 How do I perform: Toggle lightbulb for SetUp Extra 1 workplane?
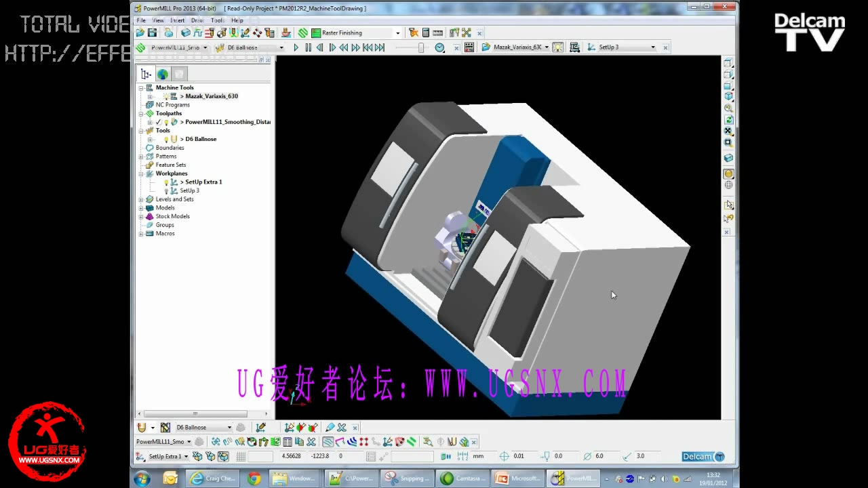(x=166, y=182)
